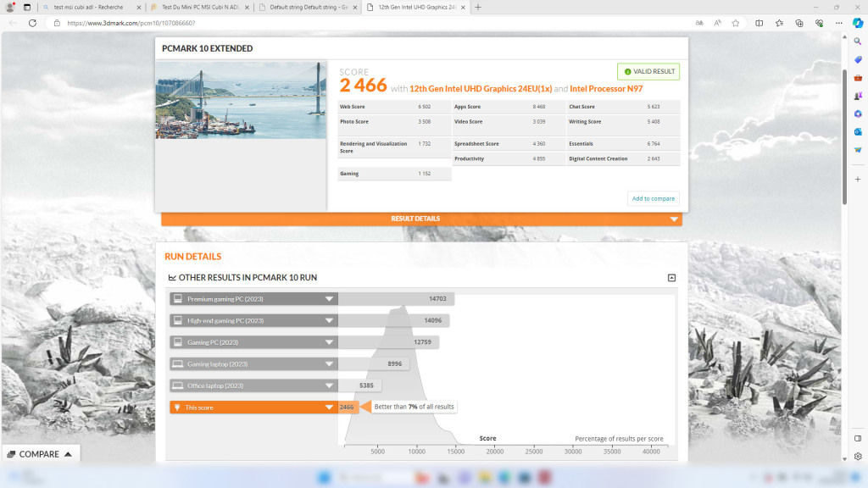This screenshot has width=868, height=488.
Task: Click the Photo Score value 3 508
Action: tap(424, 122)
